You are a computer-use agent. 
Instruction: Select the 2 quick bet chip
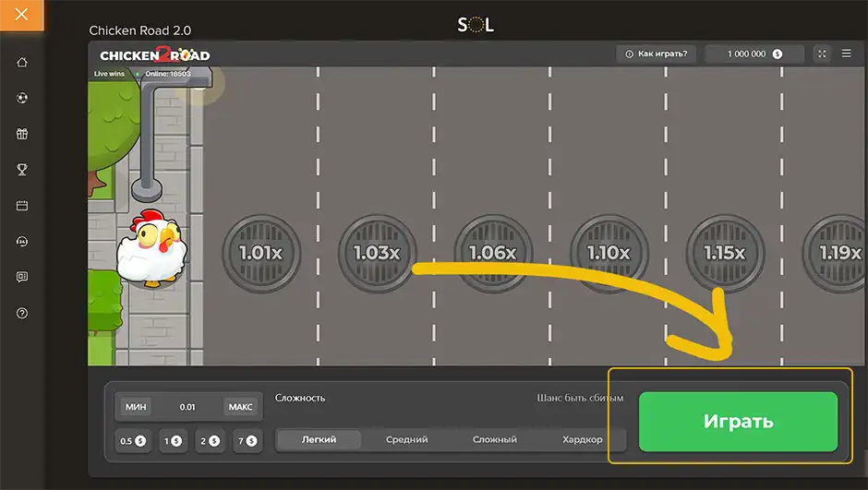tap(210, 441)
